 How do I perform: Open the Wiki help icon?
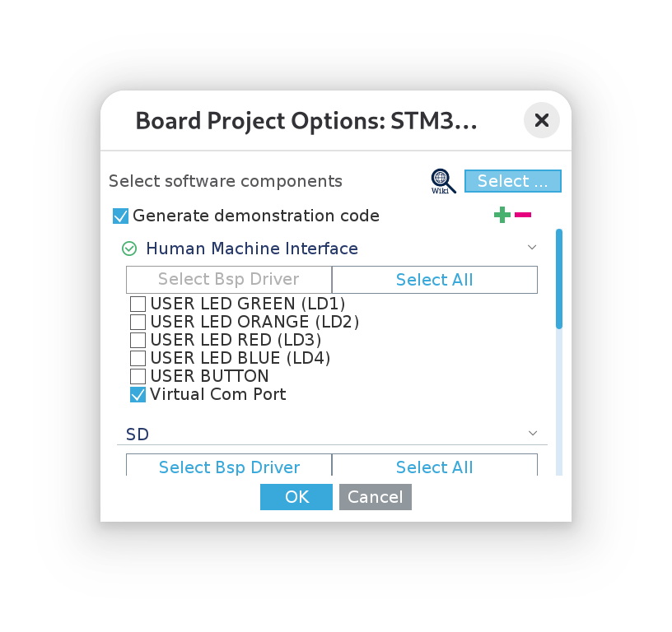[443, 181]
